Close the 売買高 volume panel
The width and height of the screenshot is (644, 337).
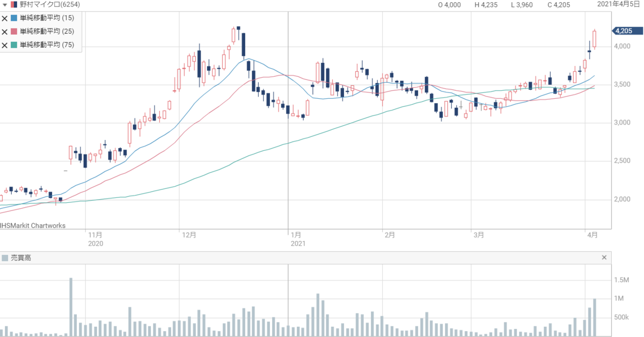[604, 258]
